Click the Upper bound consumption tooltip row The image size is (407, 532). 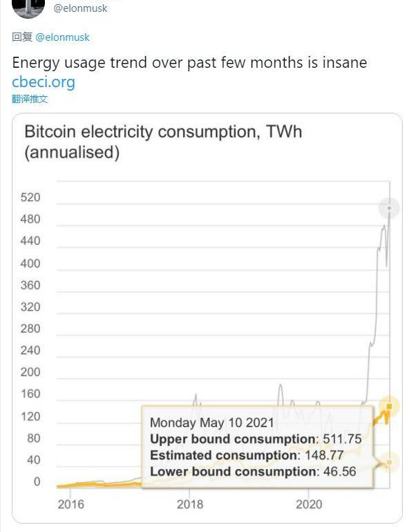coord(256,439)
